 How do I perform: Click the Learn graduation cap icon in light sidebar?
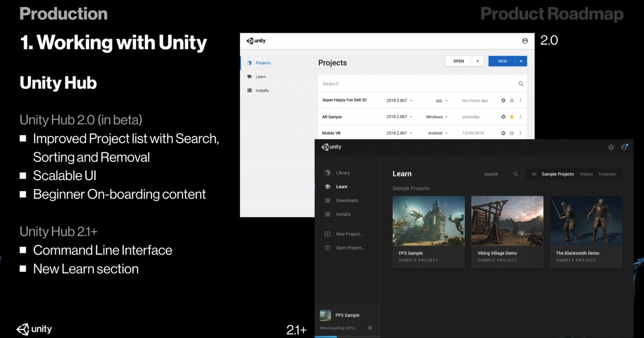(249, 77)
